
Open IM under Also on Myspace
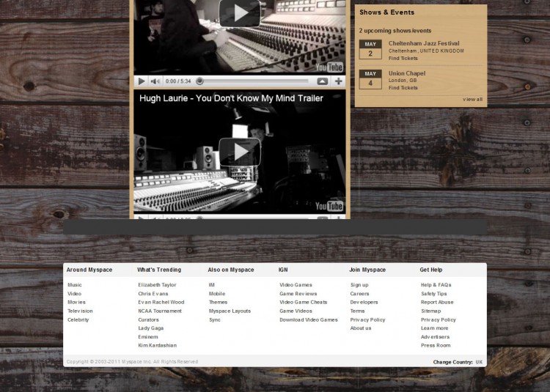(211, 285)
